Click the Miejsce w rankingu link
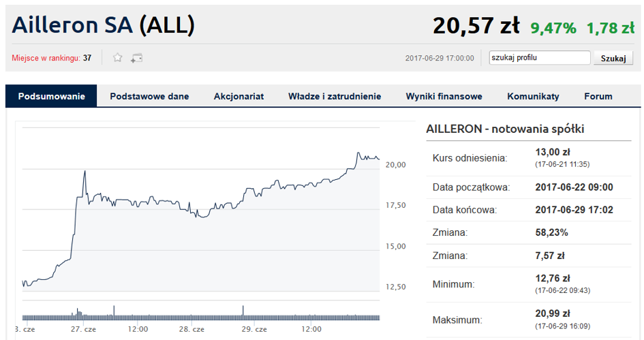 46,58
